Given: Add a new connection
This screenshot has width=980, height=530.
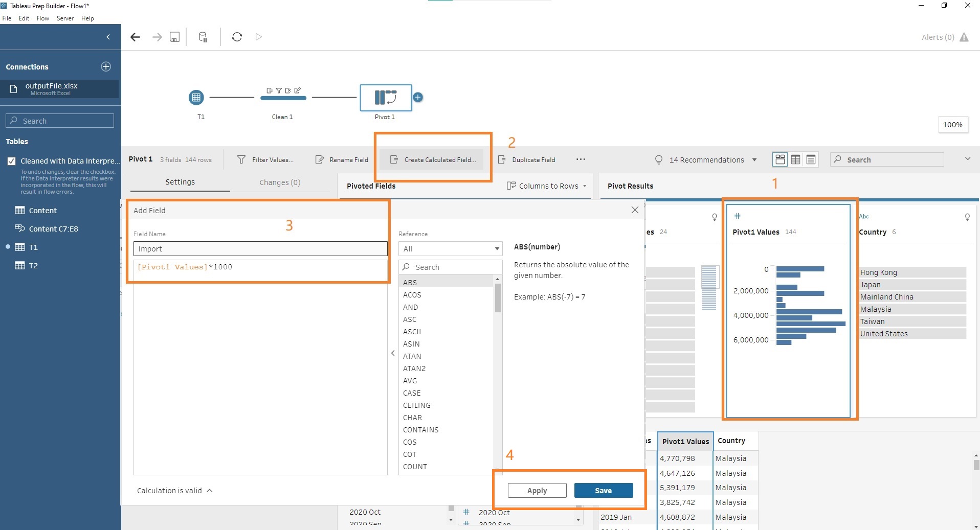Looking at the screenshot, I should pyautogui.click(x=106, y=66).
